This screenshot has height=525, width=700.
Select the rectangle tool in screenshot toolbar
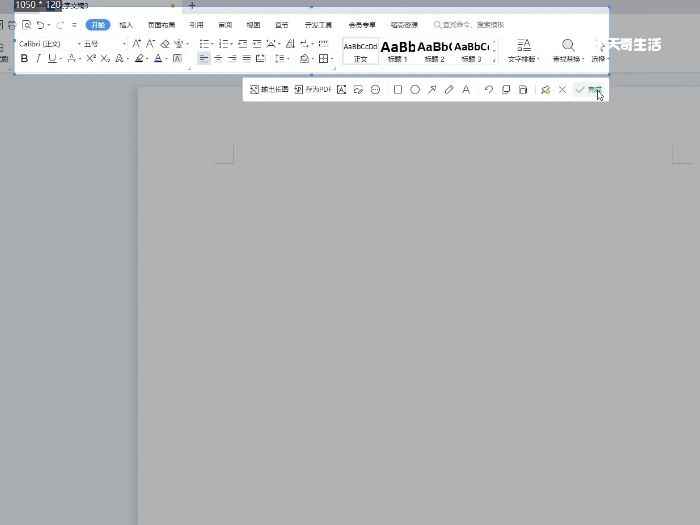click(x=397, y=90)
